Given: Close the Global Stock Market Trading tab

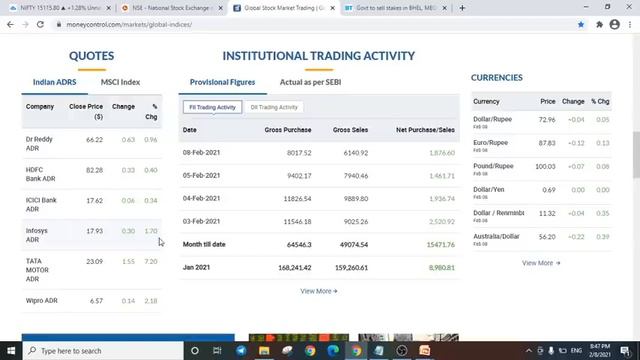Looking at the screenshot, I should [x=332, y=8].
